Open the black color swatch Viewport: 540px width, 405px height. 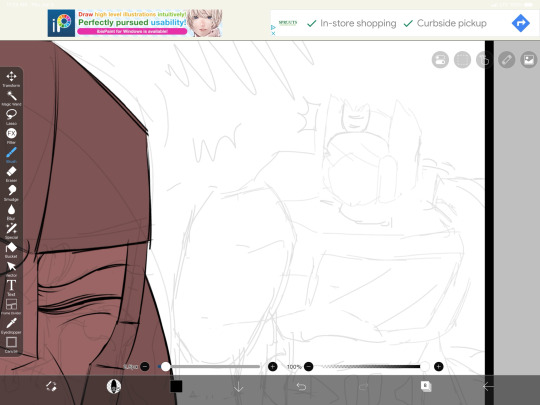click(x=176, y=386)
